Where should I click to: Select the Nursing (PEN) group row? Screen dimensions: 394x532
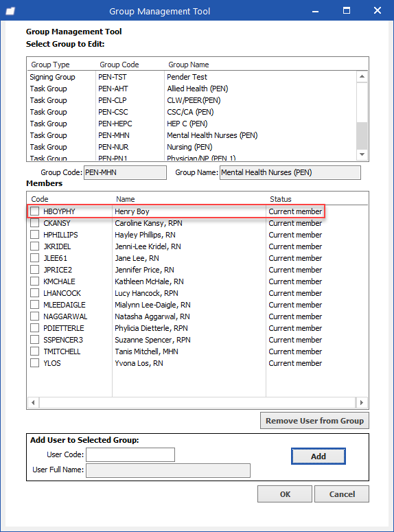tap(192, 147)
